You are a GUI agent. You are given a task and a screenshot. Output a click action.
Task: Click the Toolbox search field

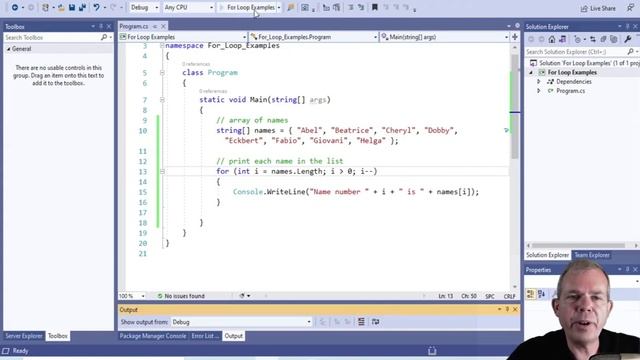click(x=52, y=37)
